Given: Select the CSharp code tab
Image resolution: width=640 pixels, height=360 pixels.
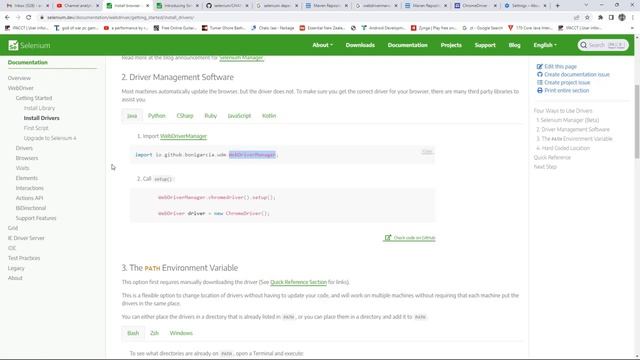Looking at the screenshot, I should tap(185, 116).
